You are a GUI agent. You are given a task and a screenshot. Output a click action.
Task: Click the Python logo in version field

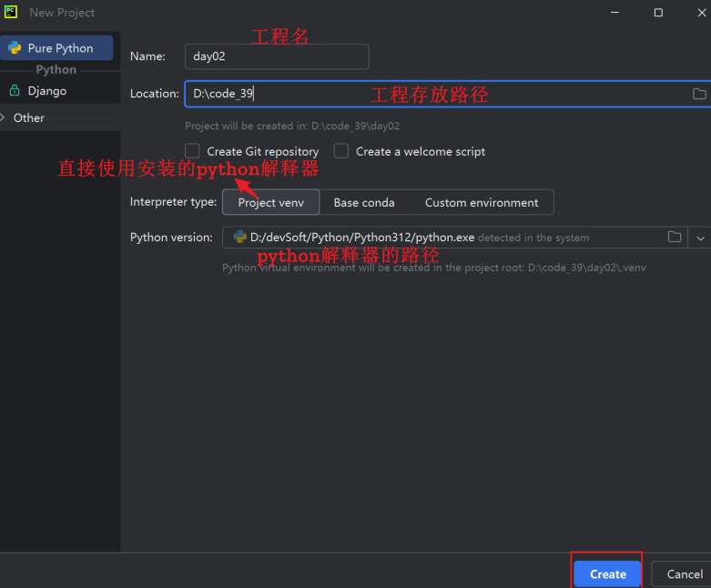239,237
